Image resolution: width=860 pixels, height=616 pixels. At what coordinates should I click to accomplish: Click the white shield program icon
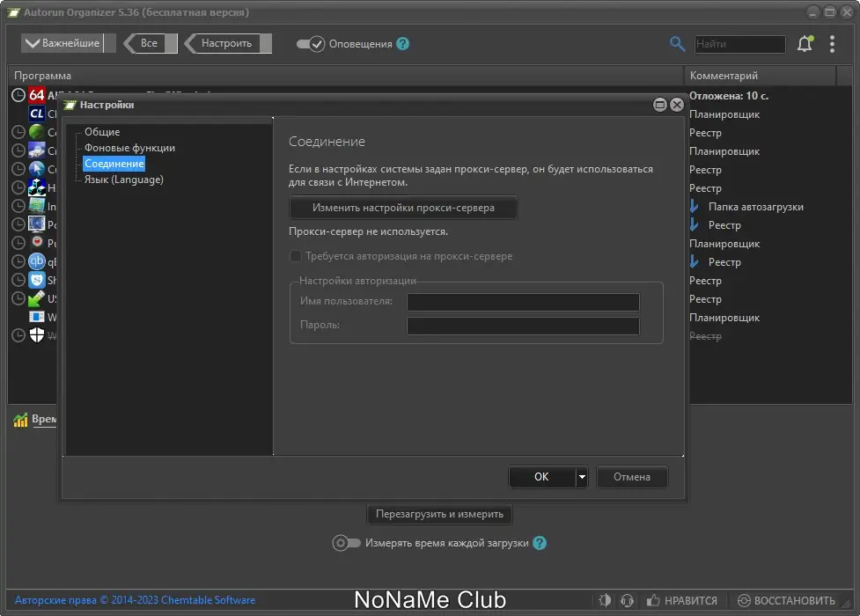(37, 334)
